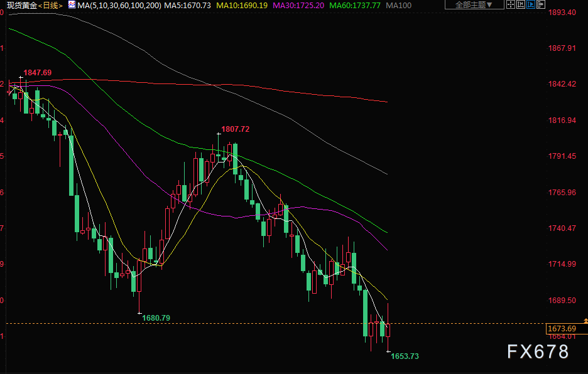Viewport: 588px width, 374px height.
Task: Click the orange double-arrow icon at right axis edge
Action: [585, 322]
